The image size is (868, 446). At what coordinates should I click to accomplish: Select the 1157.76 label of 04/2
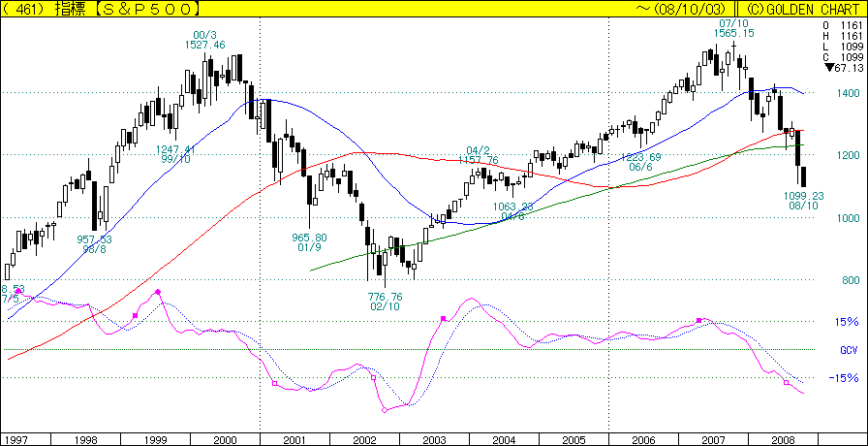(480, 160)
